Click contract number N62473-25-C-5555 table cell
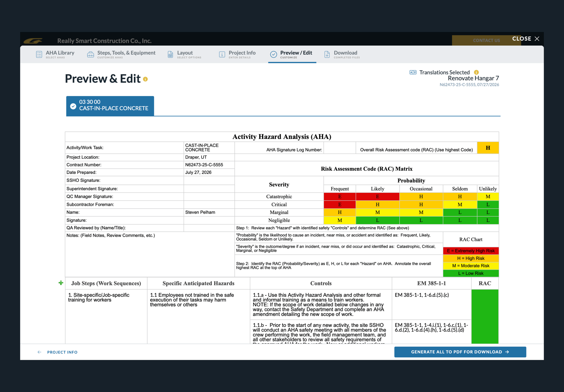Viewport: 564px width, 392px height. (x=209, y=165)
